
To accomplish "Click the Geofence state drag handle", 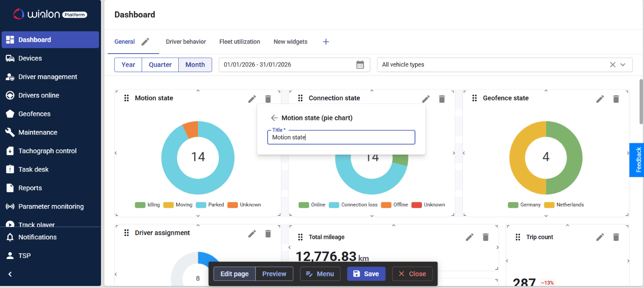I will pos(475,98).
